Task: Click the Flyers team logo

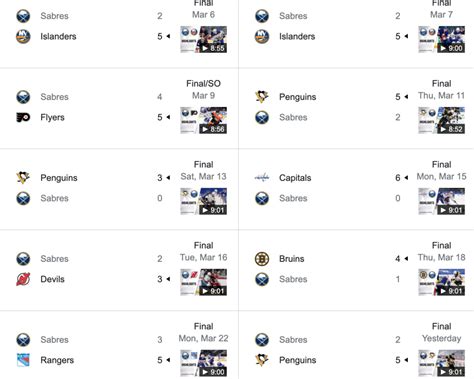Action: tap(23, 117)
